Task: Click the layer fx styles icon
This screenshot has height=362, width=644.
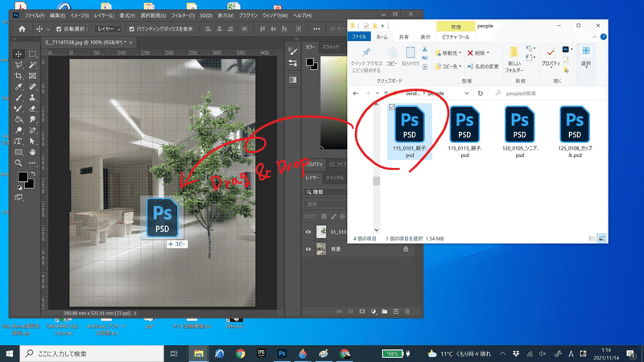Action: 351,311
